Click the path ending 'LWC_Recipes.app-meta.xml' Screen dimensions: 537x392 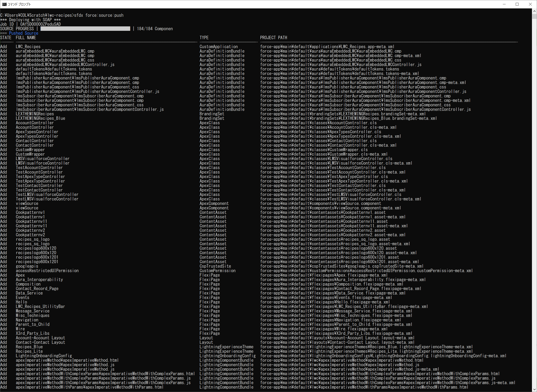(x=327, y=47)
